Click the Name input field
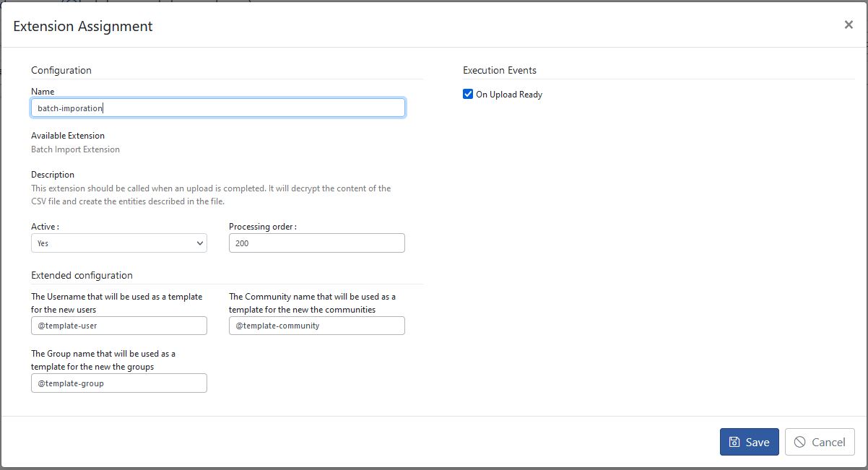Image resolution: width=868 pixels, height=470 pixels. 218,108
